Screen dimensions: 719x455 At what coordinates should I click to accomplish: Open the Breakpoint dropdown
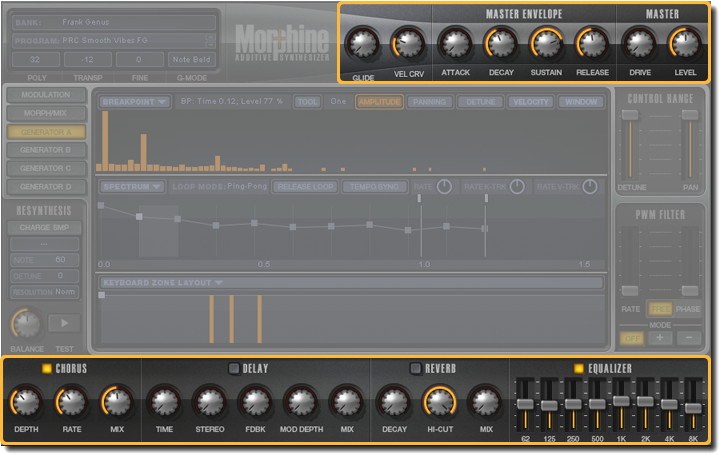point(135,102)
